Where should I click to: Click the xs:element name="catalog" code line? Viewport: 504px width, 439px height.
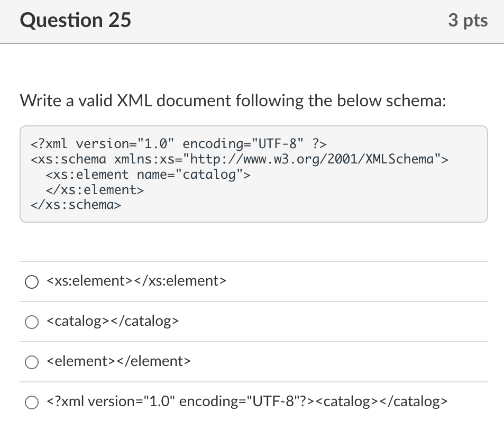pyautogui.click(x=148, y=175)
